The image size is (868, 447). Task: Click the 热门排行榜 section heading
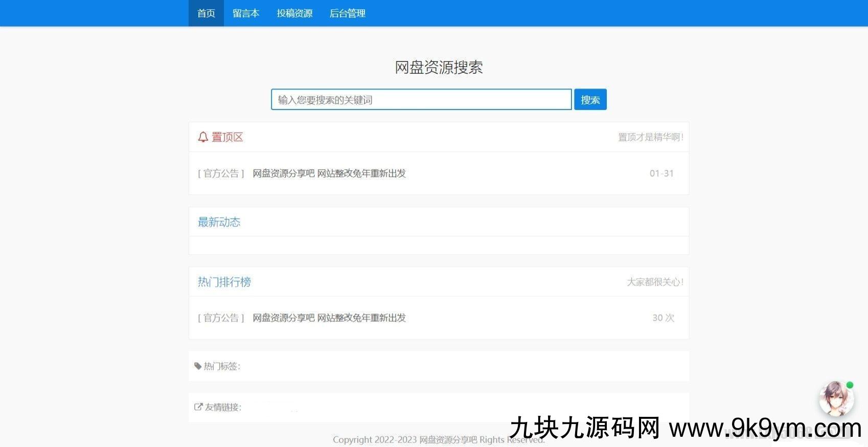point(224,282)
